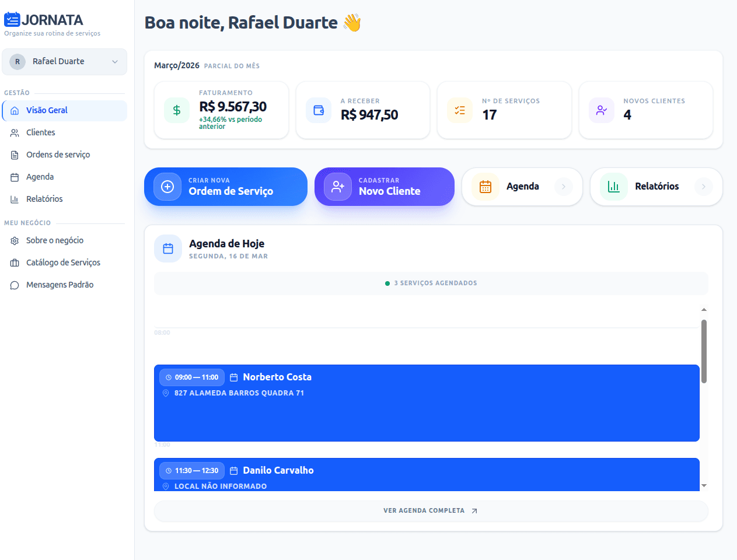Click the Faturamento dollar icon
This screenshot has width=737, height=560.
click(x=176, y=110)
